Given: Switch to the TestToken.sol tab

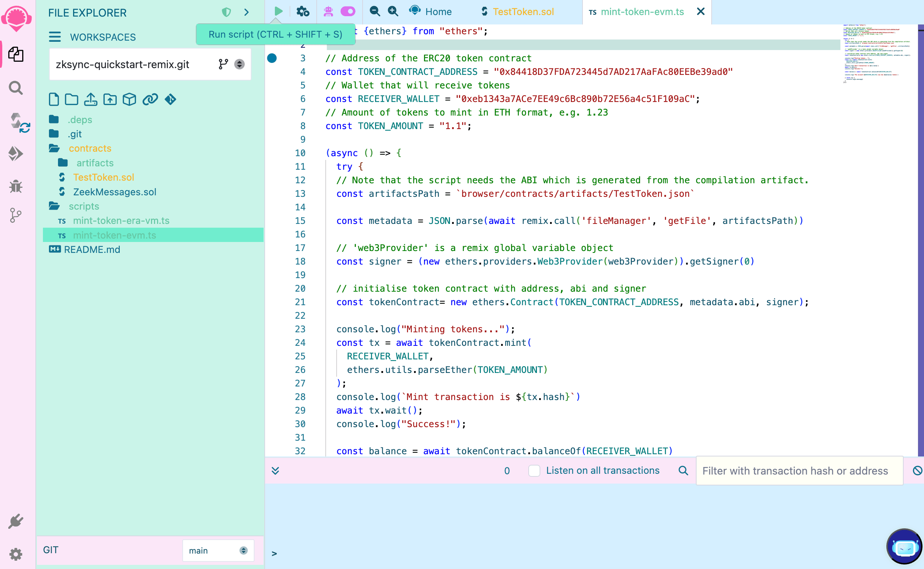Looking at the screenshot, I should click(523, 12).
